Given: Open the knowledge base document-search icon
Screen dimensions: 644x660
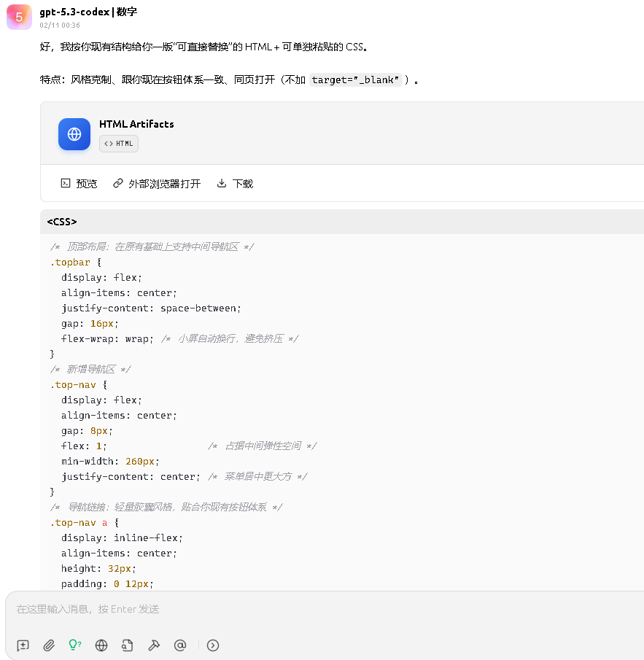Looking at the screenshot, I should 128,645.
